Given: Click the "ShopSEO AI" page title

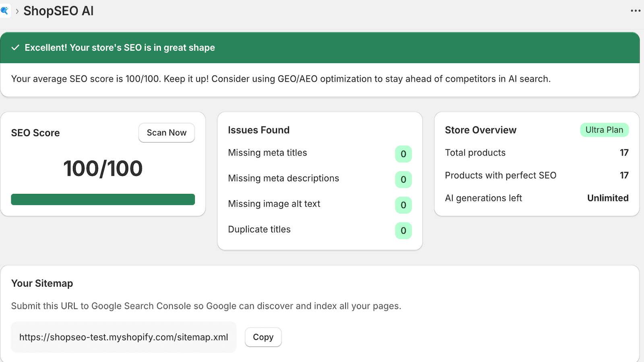Looking at the screenshot, I should [x=59, y=11].
